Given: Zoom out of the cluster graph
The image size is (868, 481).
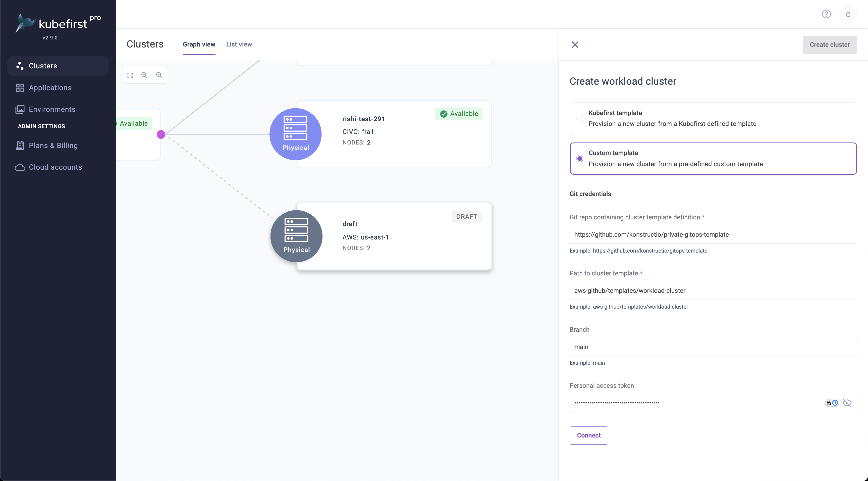Looking at the screenshot, I should point(159,75).
